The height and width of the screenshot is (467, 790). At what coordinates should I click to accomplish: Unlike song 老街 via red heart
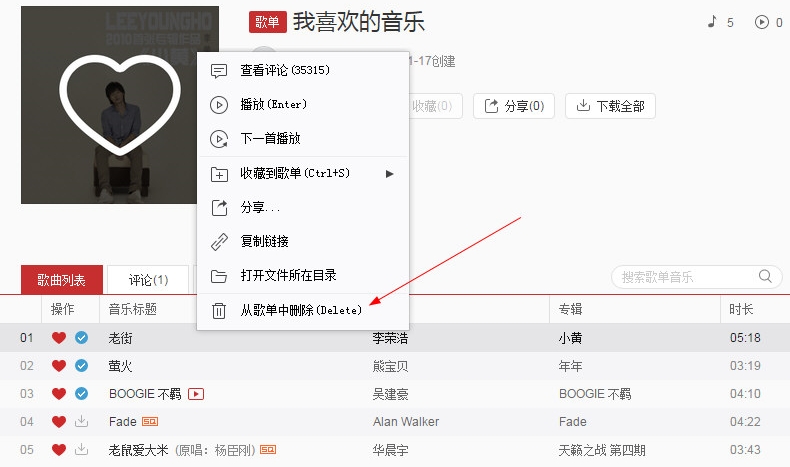(x=59, y=338)
